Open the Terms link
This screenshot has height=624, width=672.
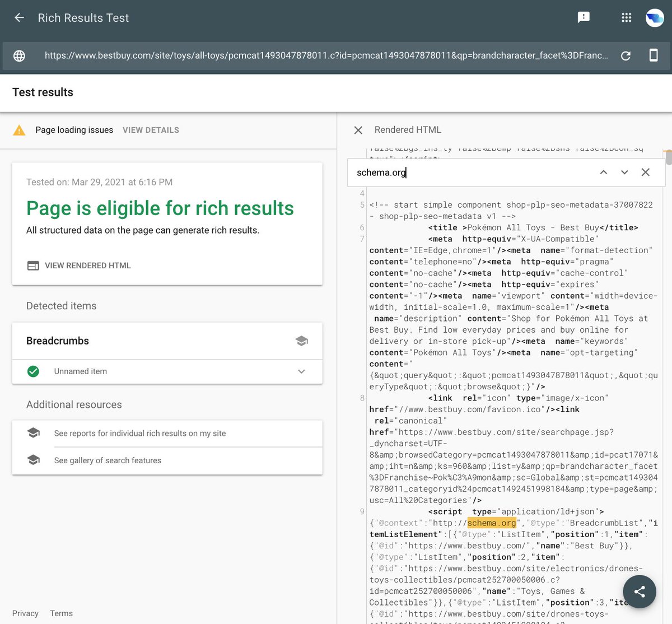coord(61,613)
